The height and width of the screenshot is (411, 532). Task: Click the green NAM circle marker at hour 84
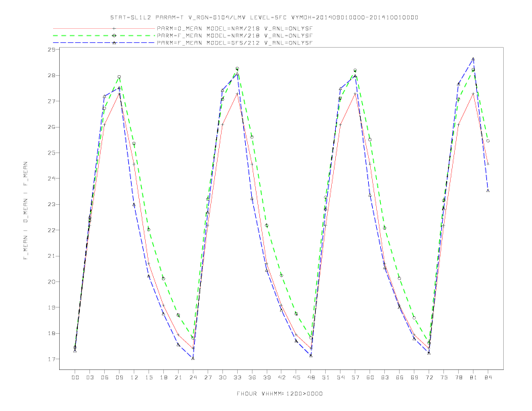[488, 141]
